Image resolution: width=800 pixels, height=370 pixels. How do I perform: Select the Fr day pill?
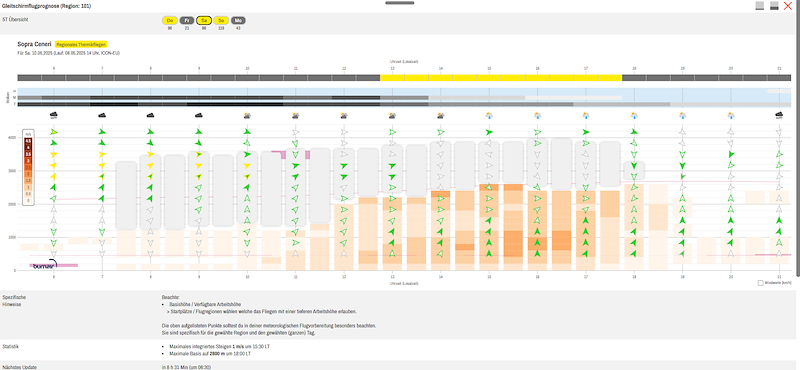click(187, 20)
